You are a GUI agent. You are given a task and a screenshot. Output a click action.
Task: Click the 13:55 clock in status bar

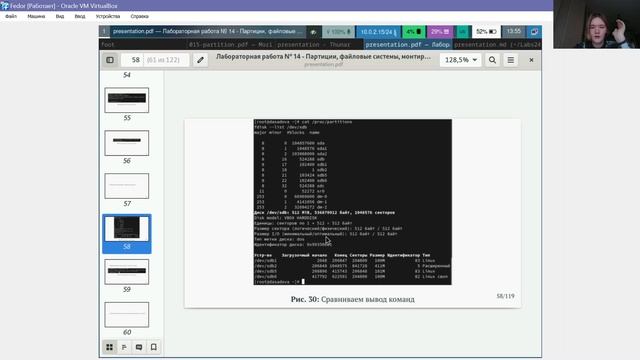(x=514, y=31)
